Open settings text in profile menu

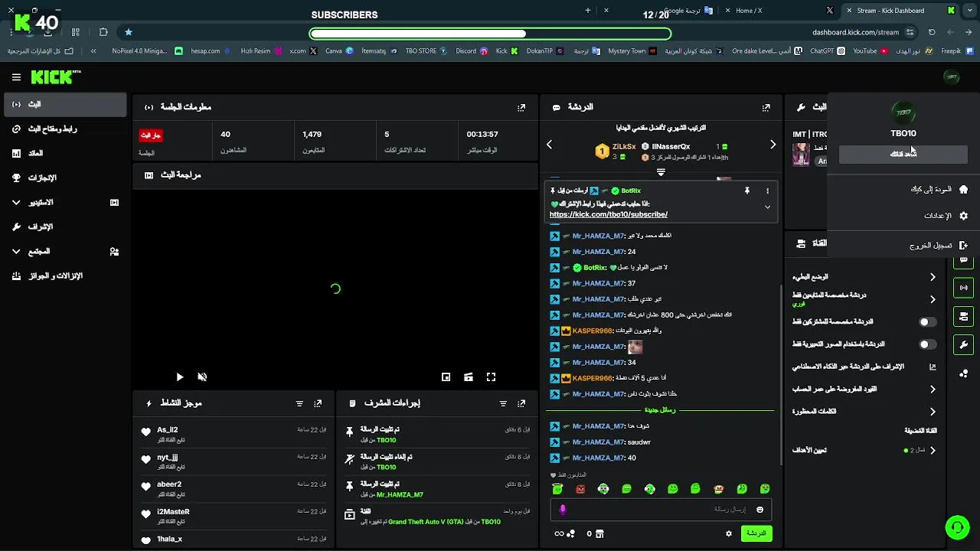[x=938, y=216]
